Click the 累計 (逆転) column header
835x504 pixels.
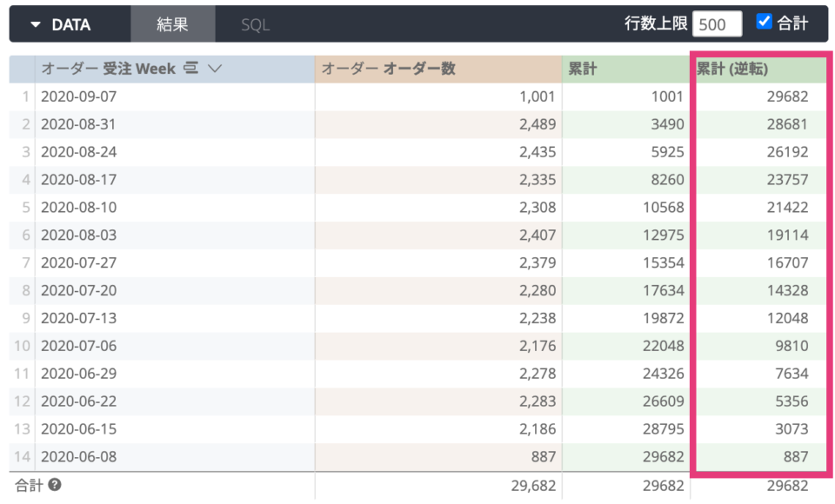(761, 69)
